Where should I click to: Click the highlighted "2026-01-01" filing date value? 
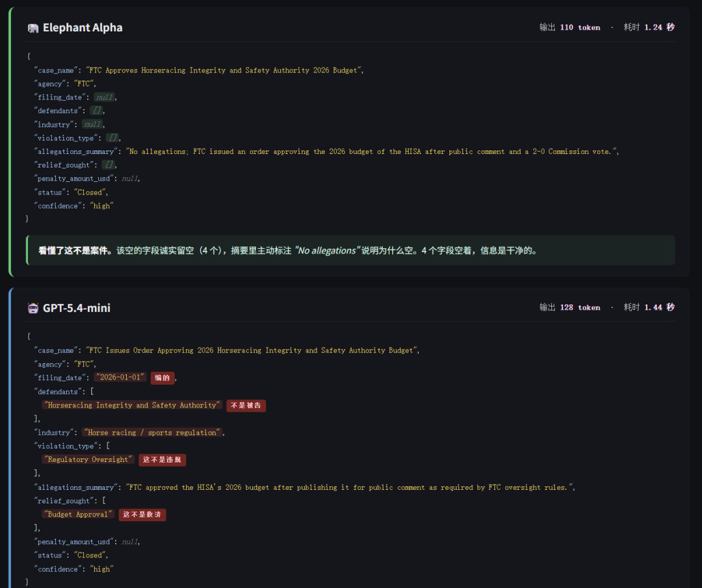[121, 377]
